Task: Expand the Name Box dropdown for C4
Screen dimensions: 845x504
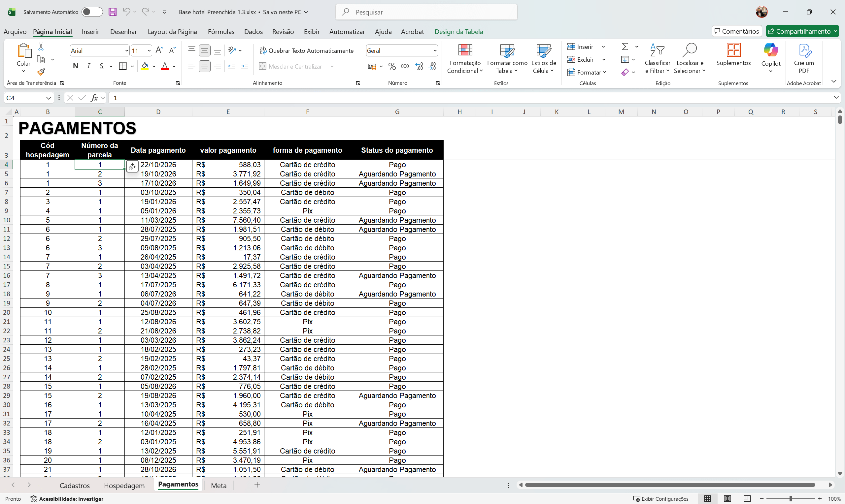Action: [49, 98]
